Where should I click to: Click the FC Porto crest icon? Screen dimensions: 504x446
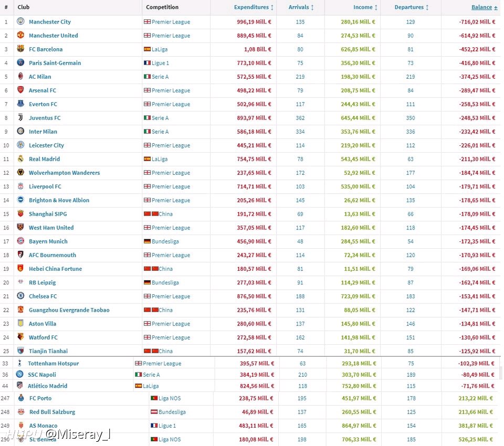(21, 398)
